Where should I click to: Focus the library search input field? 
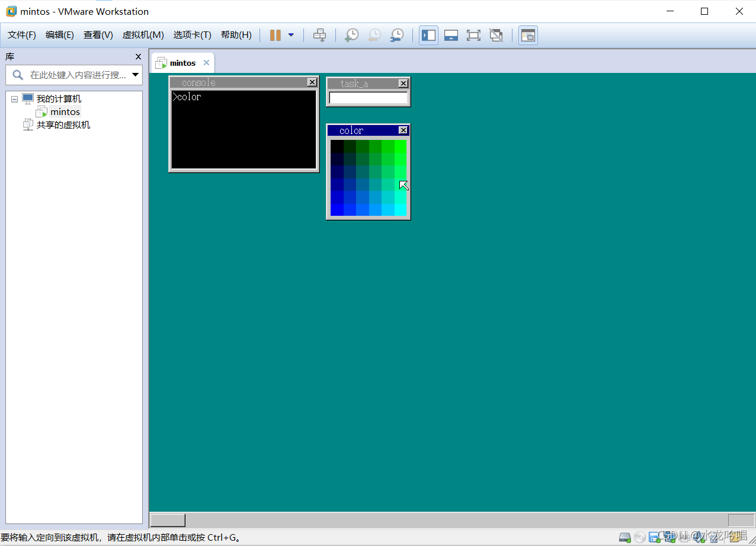[74, 75]
